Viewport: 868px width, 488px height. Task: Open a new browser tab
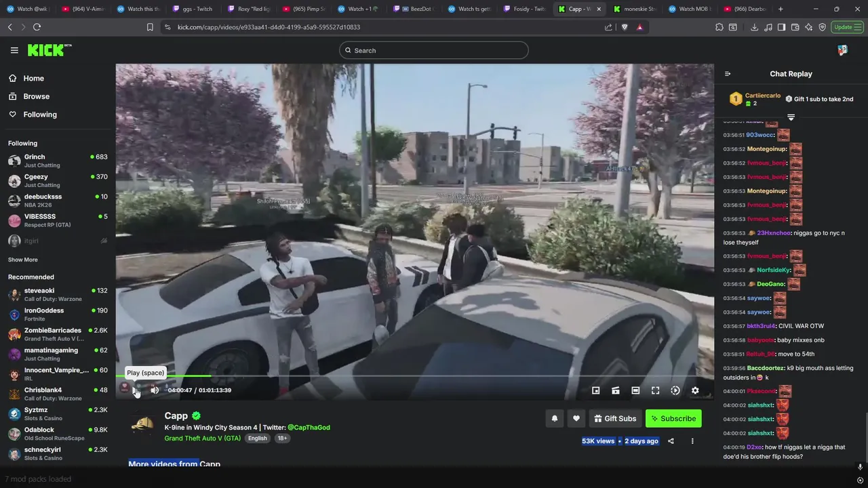(781, 9)
